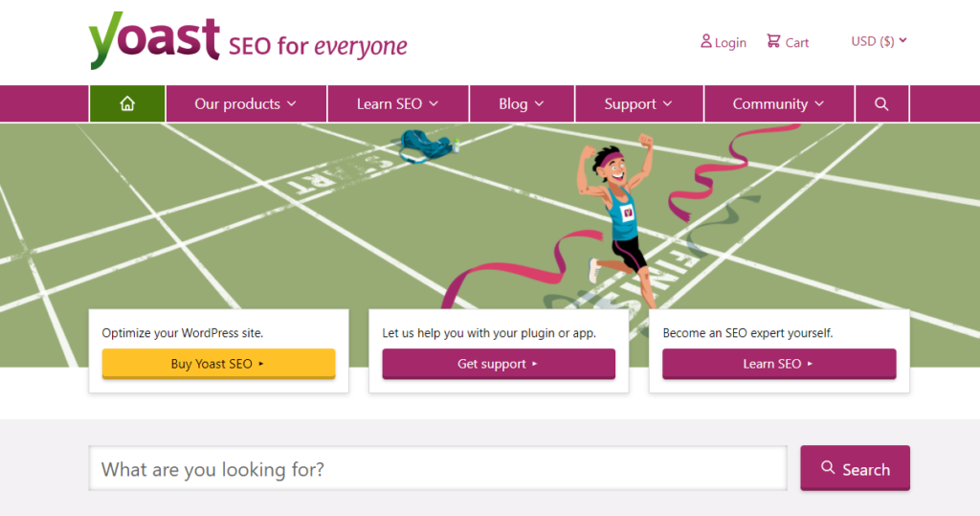
Task: Focus the 'What are you looking for?' field
Action: (437, 469)
